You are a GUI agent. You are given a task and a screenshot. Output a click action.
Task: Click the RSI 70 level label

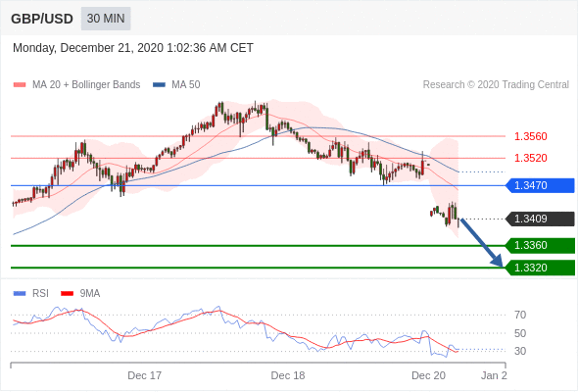520,315
